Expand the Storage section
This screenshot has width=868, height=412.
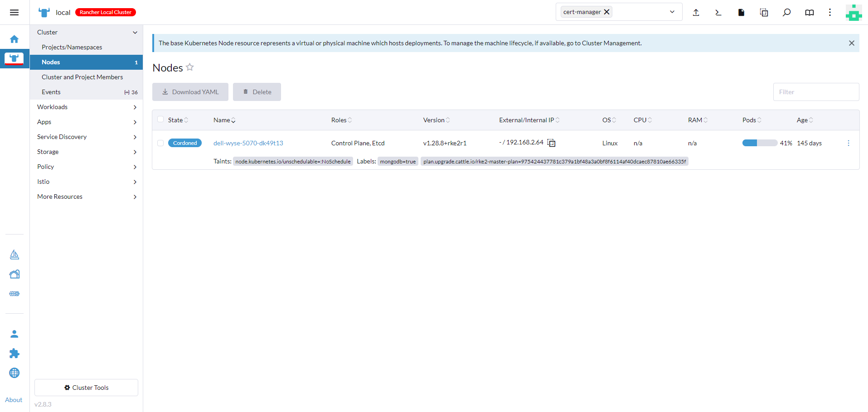point(86,152)
